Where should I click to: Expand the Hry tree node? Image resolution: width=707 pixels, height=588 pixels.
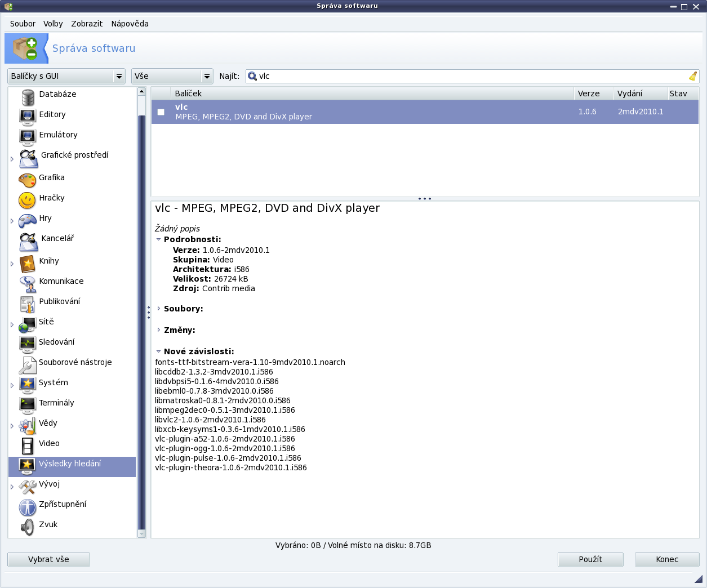tap(12, 221)
